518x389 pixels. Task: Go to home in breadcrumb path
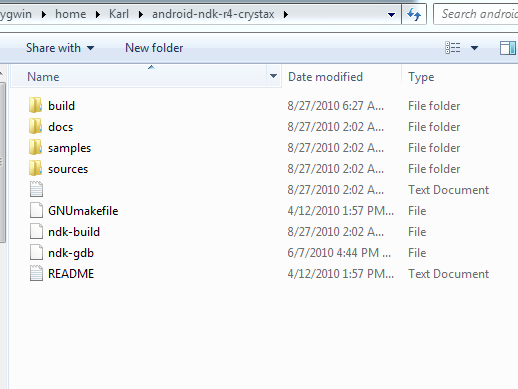(71, 14)
